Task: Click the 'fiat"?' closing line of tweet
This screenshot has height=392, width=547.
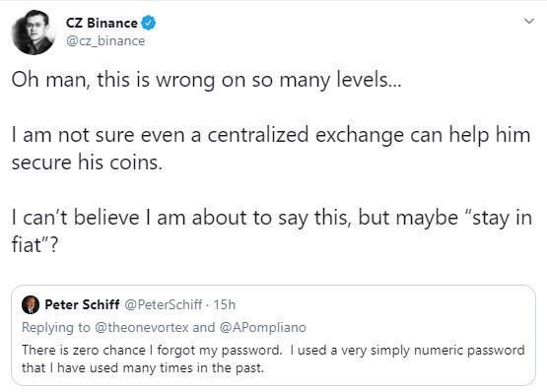Action: [x=34, y=245]
